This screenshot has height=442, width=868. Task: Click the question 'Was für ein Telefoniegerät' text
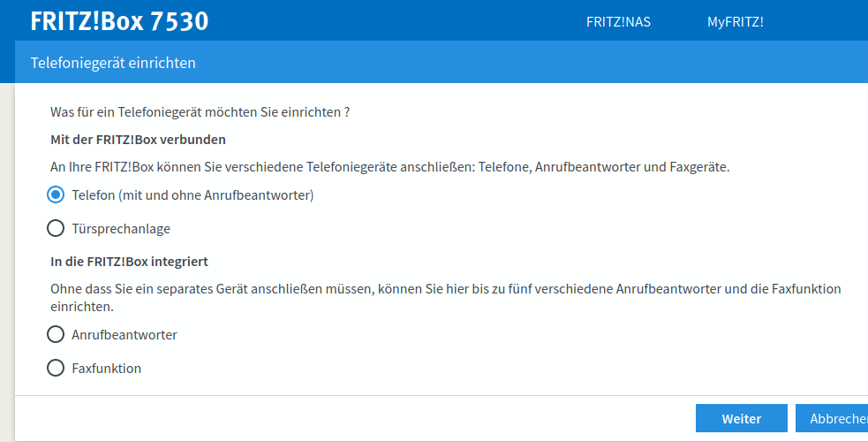pyautogui.click(x=200, y=112)
